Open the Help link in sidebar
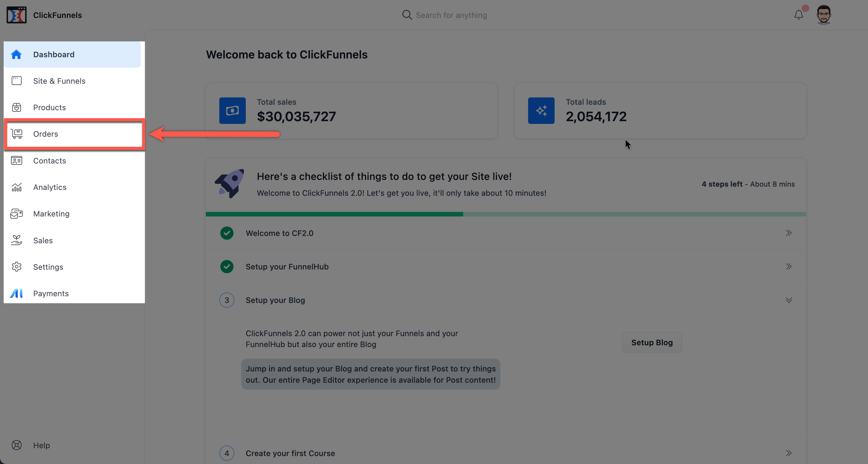 [x=41, y=445]
